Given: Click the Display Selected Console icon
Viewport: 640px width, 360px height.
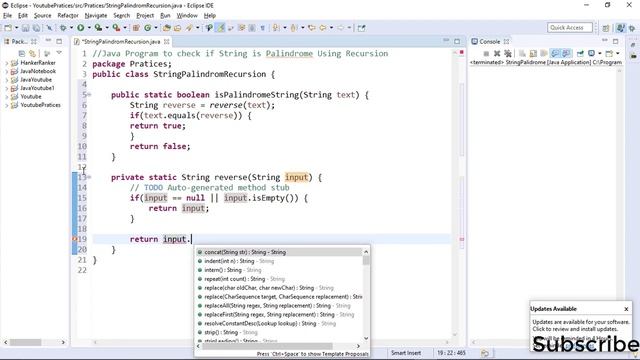Looking at the screenshot, I should (x=591, y=53).
